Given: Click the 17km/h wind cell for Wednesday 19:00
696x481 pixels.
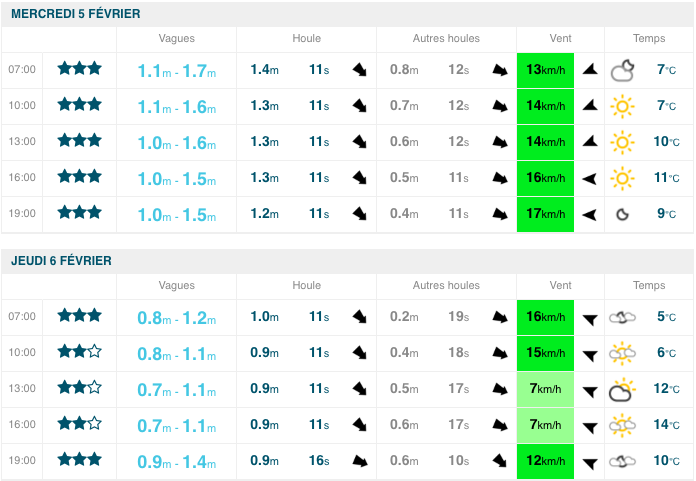Looking at the screenshot, I should click(x=545, y=214).
